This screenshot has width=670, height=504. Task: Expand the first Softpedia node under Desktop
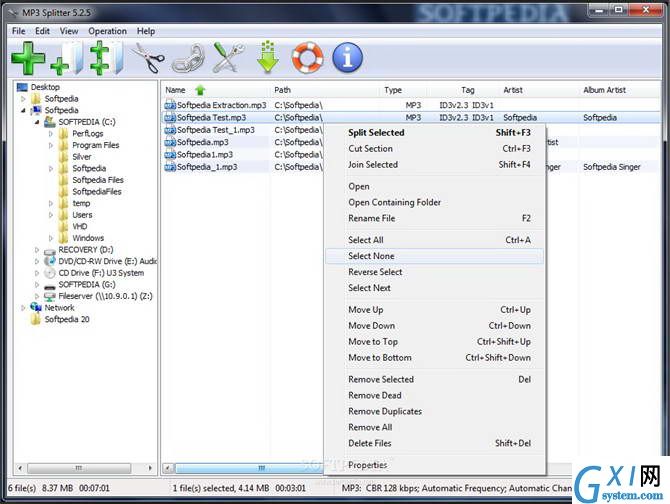23,99
